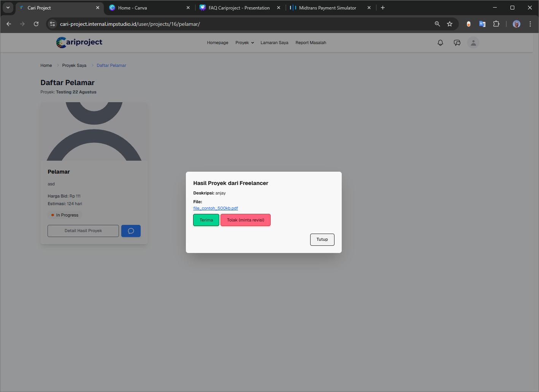539x392 pixels.
Task: Switch to Midtrans Payment Simulator tab
Action: coord(327,8)
